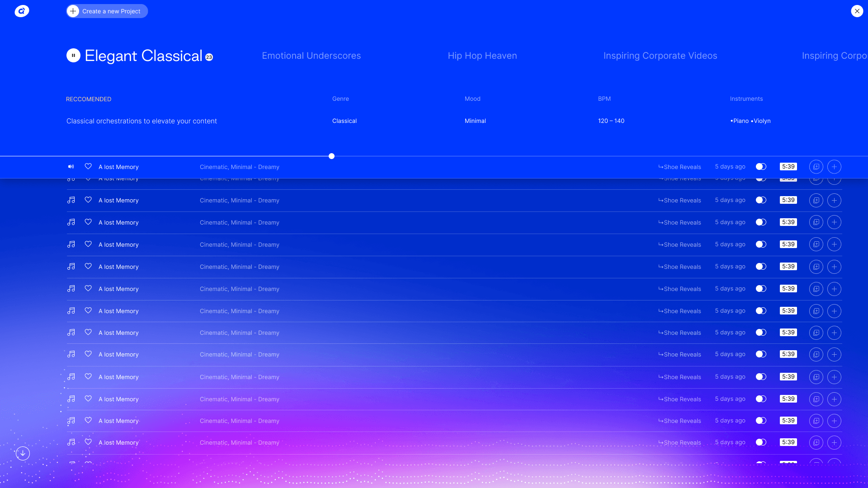Pause the Elegant Classical playlist
This screenshot has height=488, width=868.
pos(73,56)
